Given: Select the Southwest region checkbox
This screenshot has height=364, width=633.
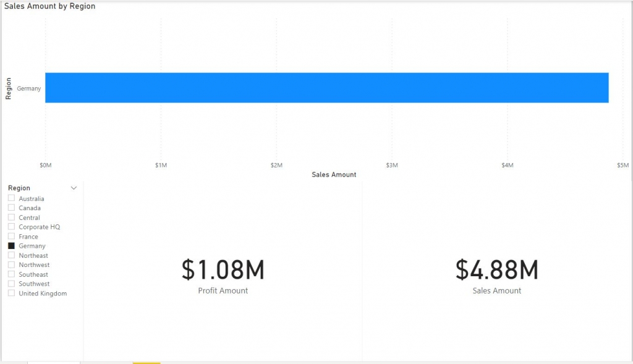Looking at the screenshot, I should click(x=10, y=284).
